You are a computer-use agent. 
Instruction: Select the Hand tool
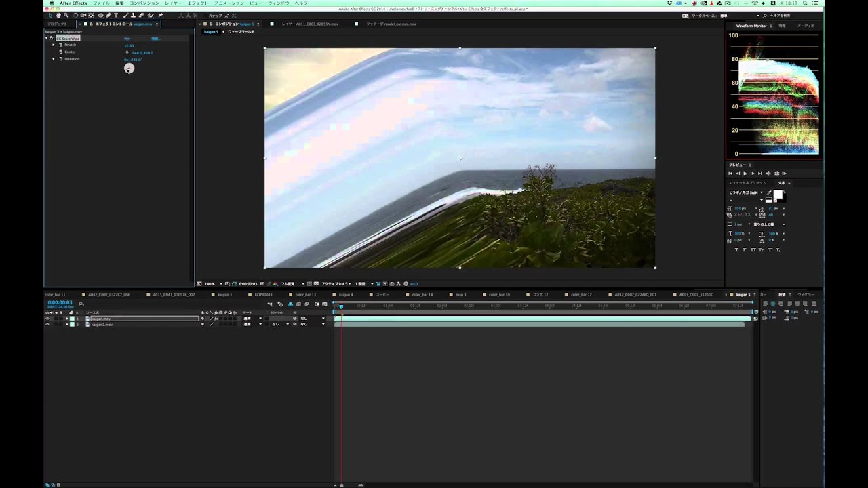tap(58, 15)
